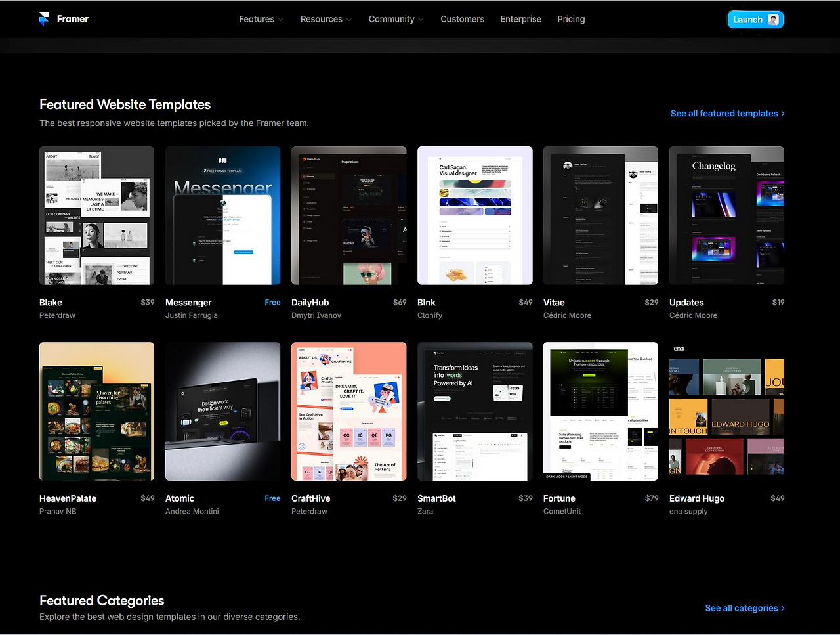
Task: Open creator Justin Farrugia's profile
Action: pos(192,315)
